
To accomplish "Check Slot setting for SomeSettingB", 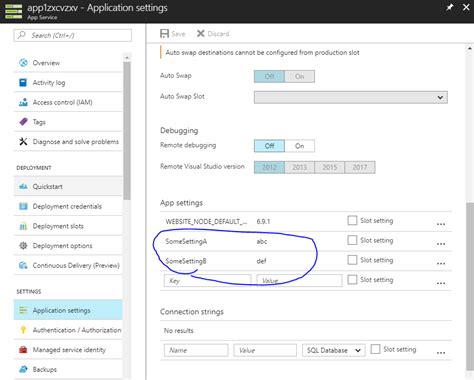I will pos(352,260).
